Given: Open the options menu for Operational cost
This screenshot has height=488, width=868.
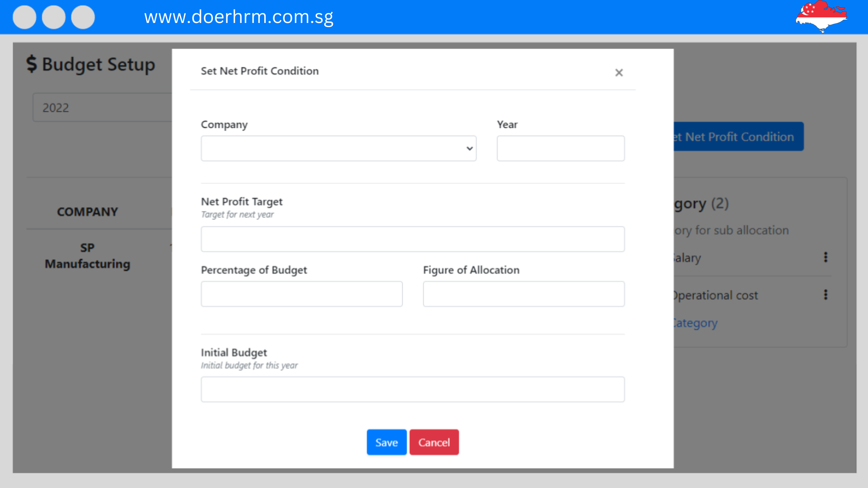Looking at the screenshot, I should 826,295.
